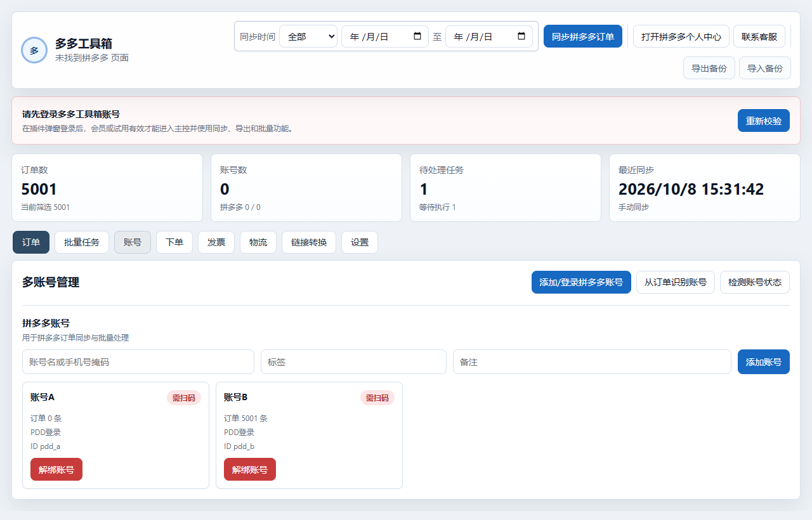812x520 pixels.
Task: Click the 添加账号 button
Action: 764,362
